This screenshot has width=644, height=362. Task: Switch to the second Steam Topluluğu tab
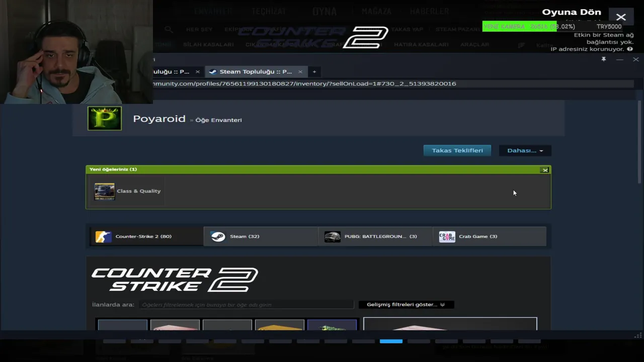coord(256,72)
